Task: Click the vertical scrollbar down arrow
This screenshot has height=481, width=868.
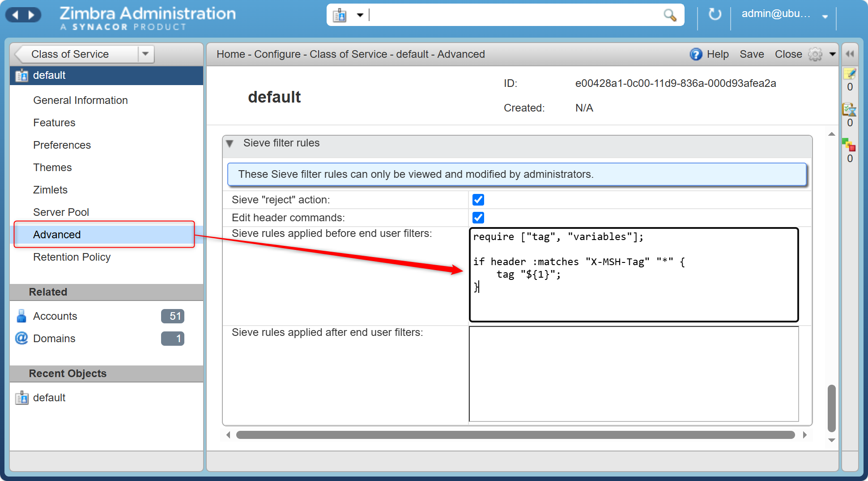Action: [x=832, y=440]
